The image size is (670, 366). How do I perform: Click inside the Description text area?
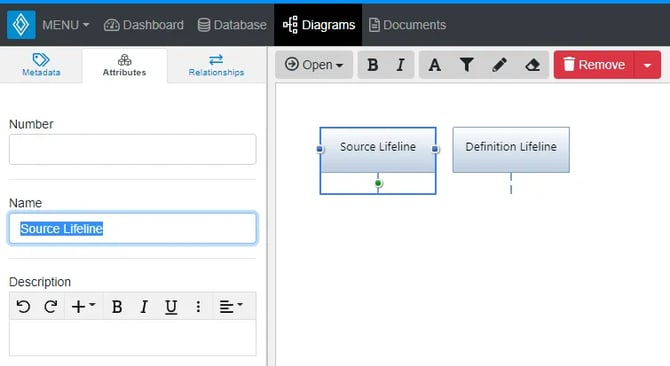(132, 337)
